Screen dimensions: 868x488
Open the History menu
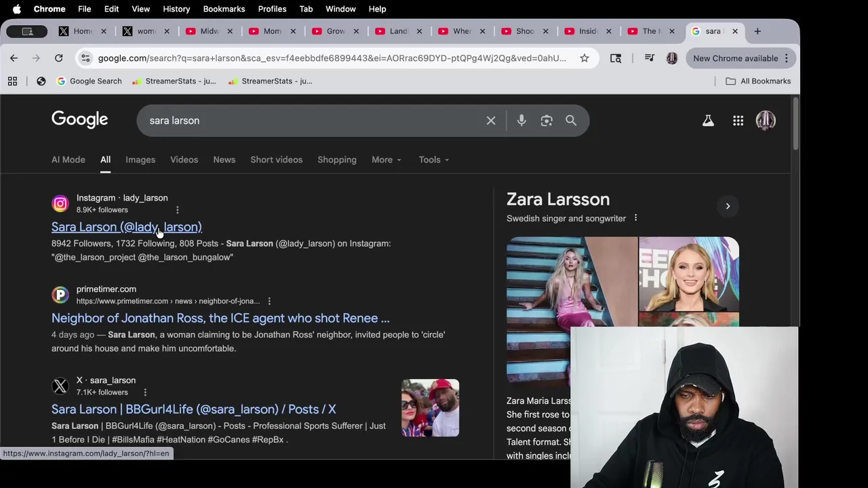coord(176,9)
